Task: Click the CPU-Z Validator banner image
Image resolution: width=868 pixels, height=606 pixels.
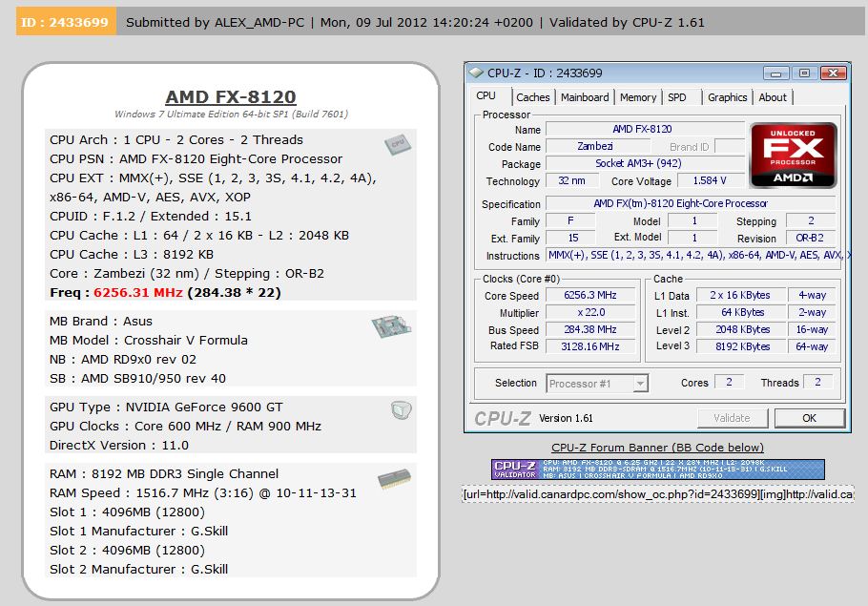Action: 657,470
